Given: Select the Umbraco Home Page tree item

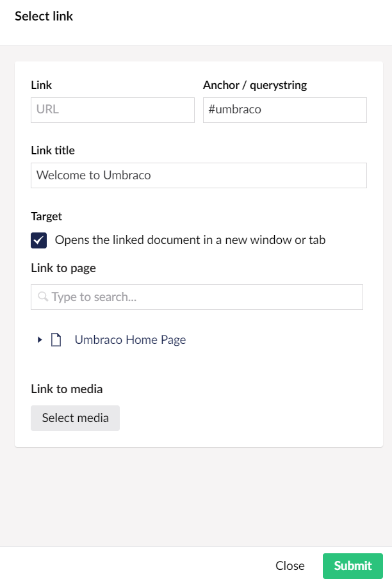Looking at the screenshot, I should click(130, 340).
